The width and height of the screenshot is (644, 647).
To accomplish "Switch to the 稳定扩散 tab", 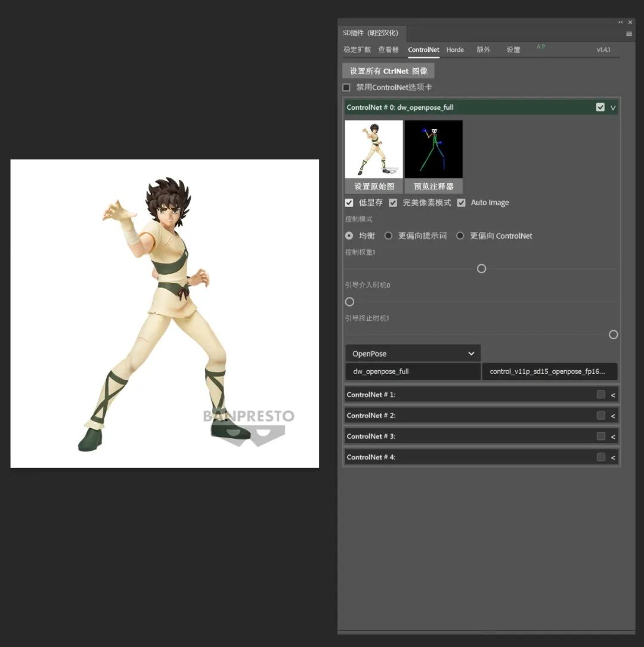I will point(357,49).
